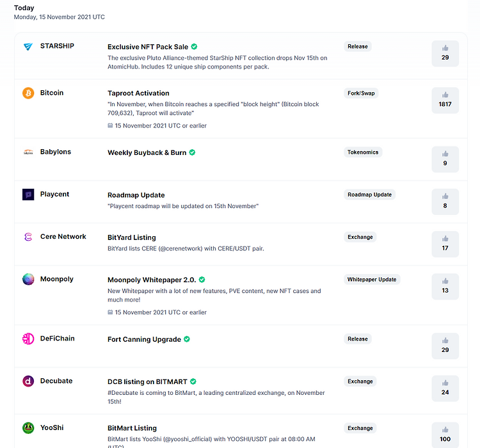The width and height of the screenshot is (480, 448).
Task: Like the Cere Network BitYard Listing
Action: [445, 244]
